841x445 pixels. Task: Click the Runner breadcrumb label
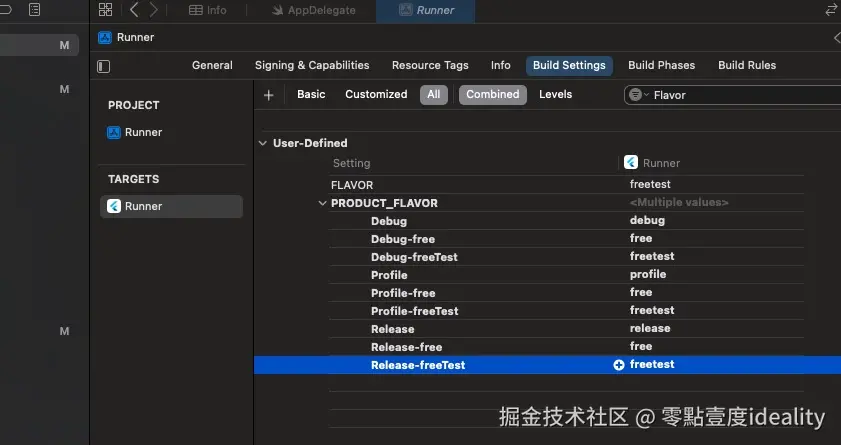(135, 38)
